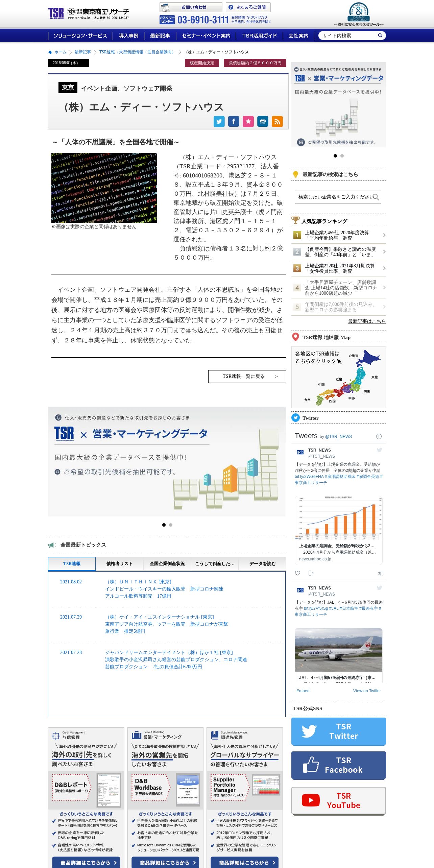Click View on Twitter link
The width and height of the screenshot is (434, 868).
[x=367, y=691]
